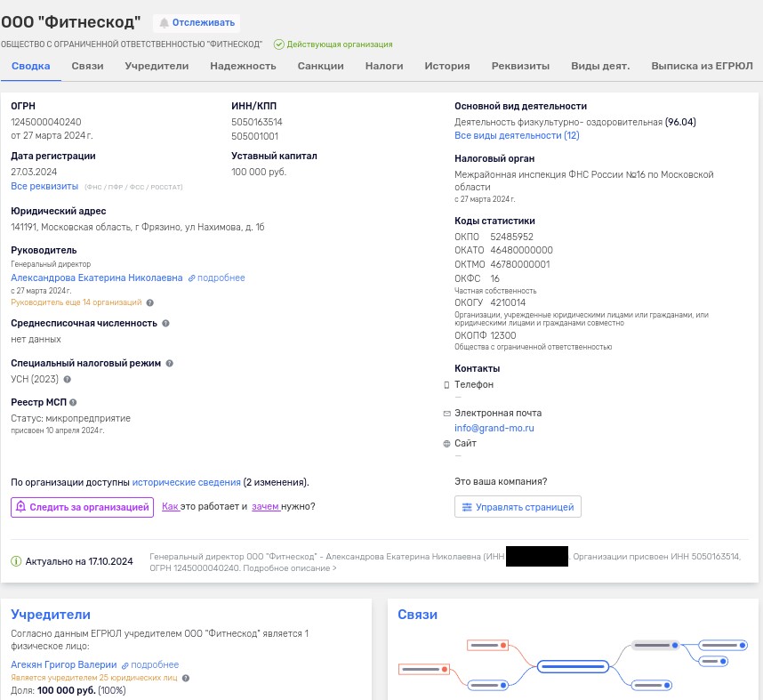The width and height of the screenshot is (763, 700).
Task: Click the email info@grand-mo.ru
Action: [494, 429]
